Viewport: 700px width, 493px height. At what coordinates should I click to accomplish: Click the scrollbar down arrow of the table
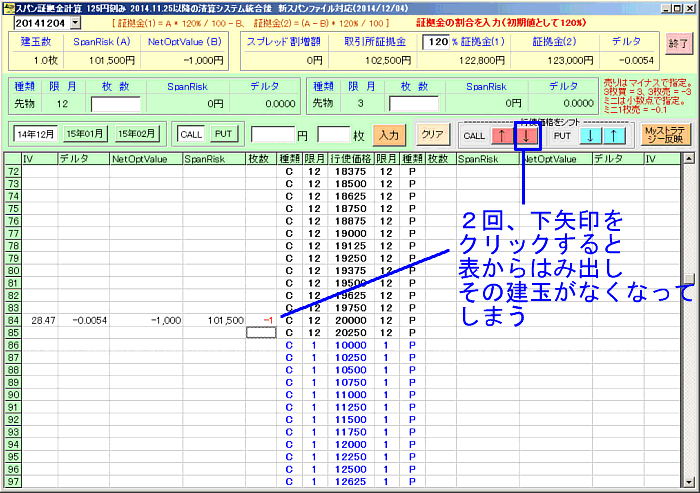pos(688,482)
